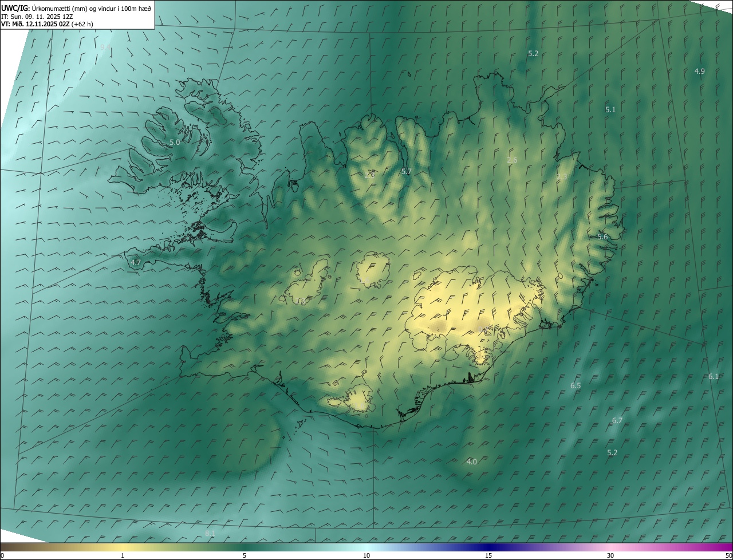Click the '4.0' value south of Iceland
Viewport: 733px width, 560px height.
click(472, 462)
